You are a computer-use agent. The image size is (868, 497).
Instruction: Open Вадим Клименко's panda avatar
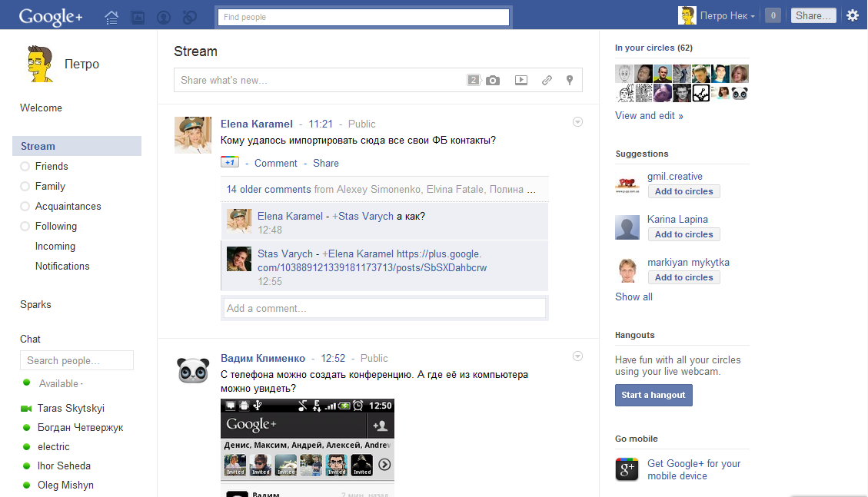pos(193,369)
